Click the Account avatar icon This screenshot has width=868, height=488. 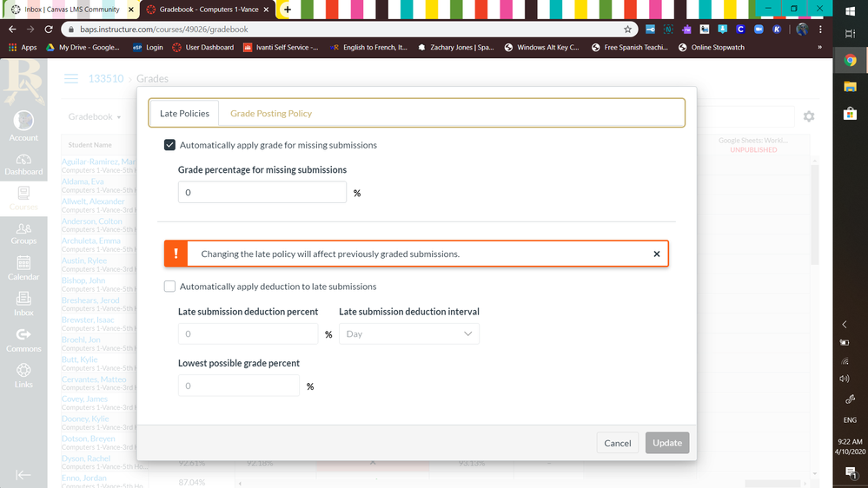click(23, 122)
